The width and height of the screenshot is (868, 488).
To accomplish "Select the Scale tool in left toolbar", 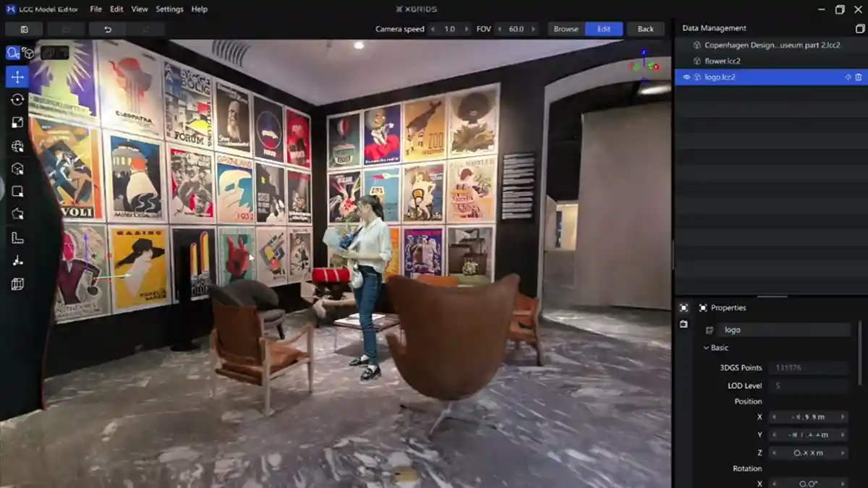I will (x=17, y=123).
